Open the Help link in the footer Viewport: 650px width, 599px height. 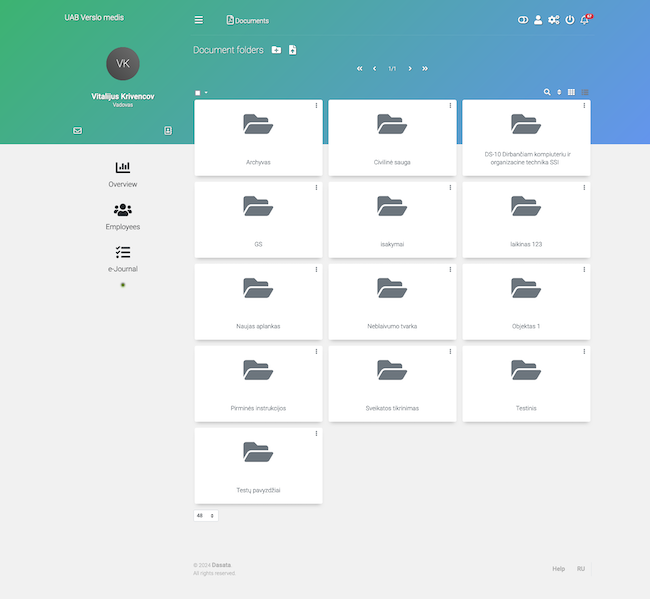coord(558,569)
